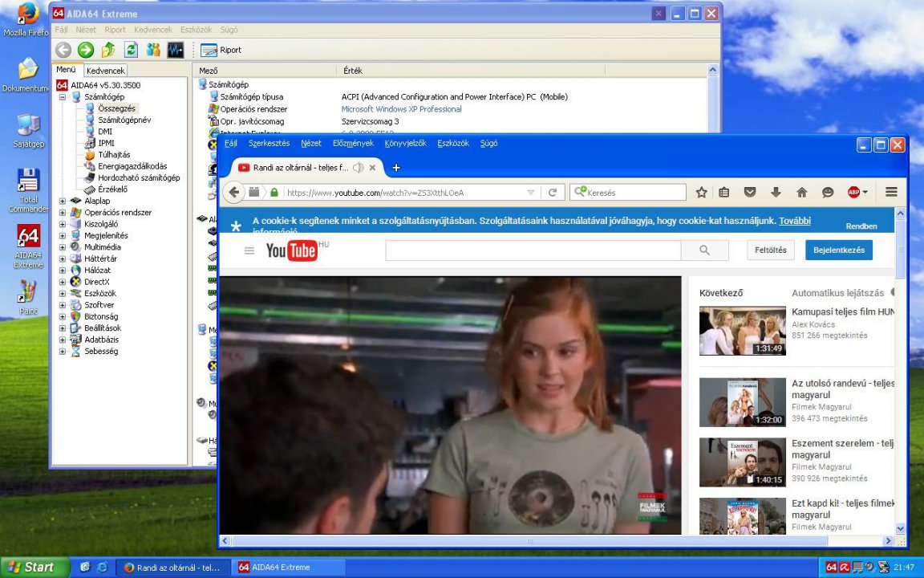Select Számítógépnév tree item
Screen dimensions: 924x578
click(x=124, y=120)
